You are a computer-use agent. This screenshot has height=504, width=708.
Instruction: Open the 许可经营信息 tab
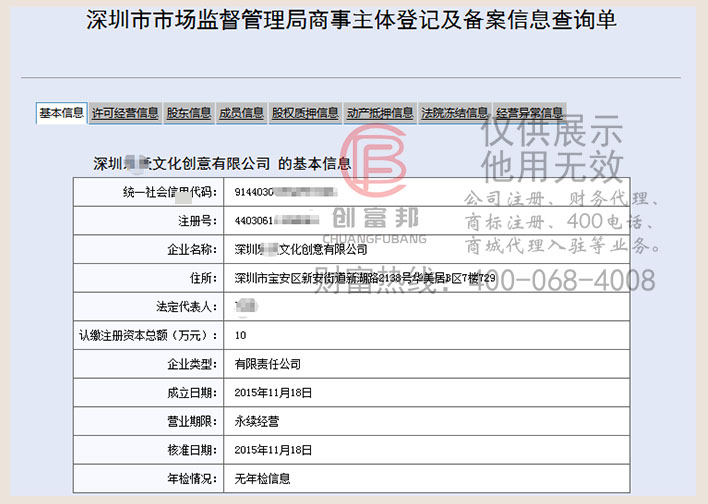tap(125, 113)
